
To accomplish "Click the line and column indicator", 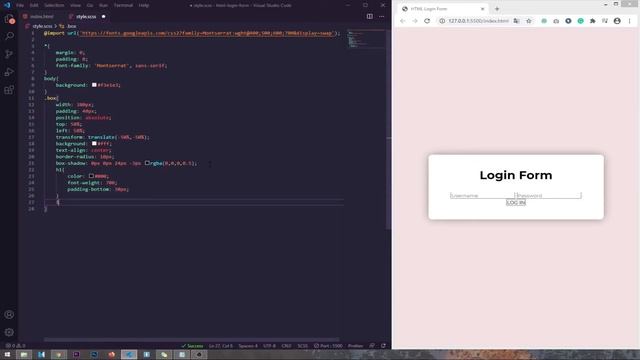I will coord(220,346).
